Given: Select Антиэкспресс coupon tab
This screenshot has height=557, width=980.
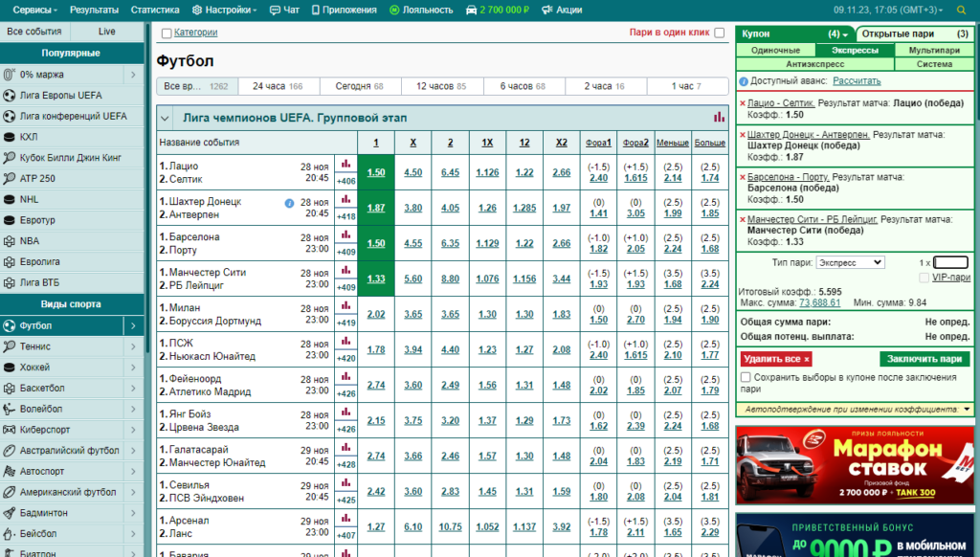Looking at the screenshot, I should point(815,64).
